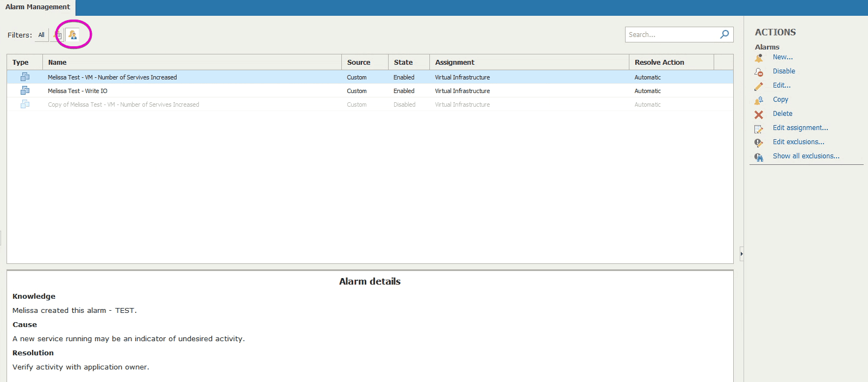Click the Delete link in Actions
This screenshot has width=868, height=382.
783,114
